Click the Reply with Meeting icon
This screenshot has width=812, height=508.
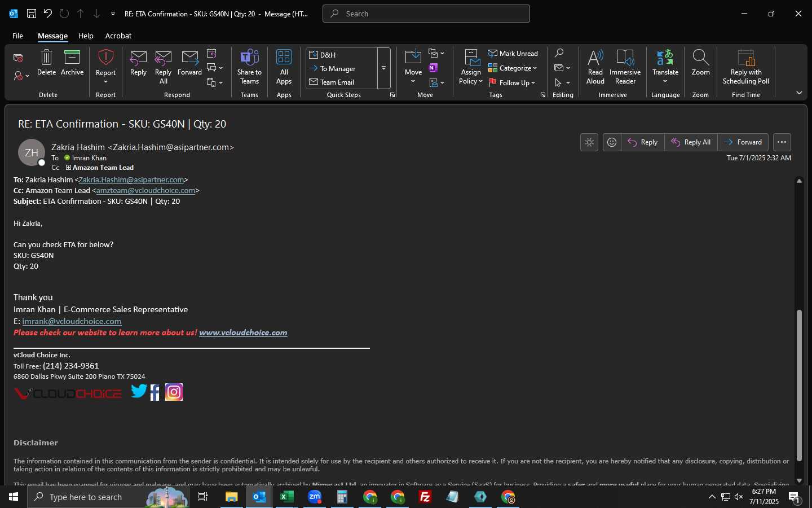point(211,54)
